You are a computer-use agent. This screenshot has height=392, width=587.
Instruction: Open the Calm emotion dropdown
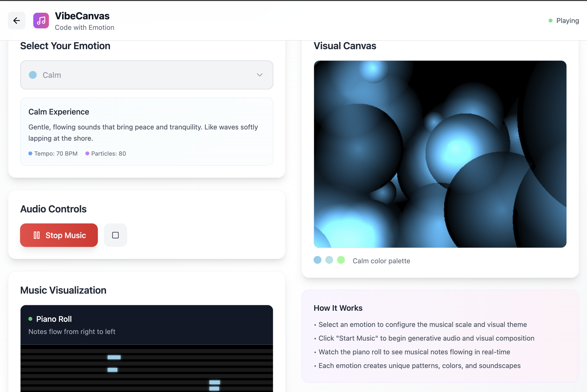click(147, 75)
